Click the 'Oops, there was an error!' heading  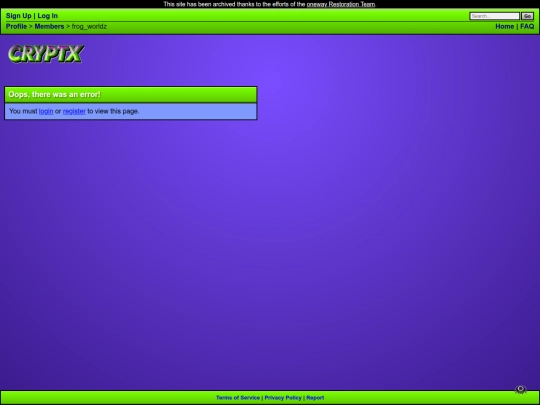pos(54,94)
